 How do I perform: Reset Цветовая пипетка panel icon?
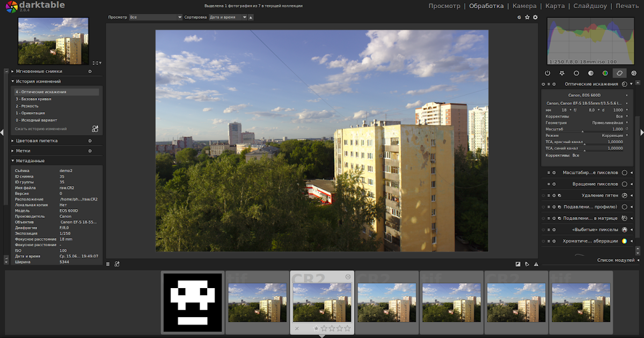pyautogui.click(x=90, y=141)
